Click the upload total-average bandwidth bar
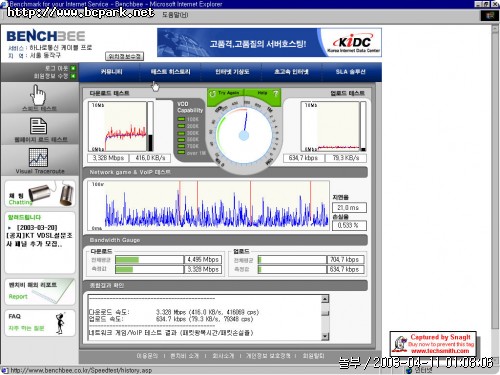 (292, 260)
